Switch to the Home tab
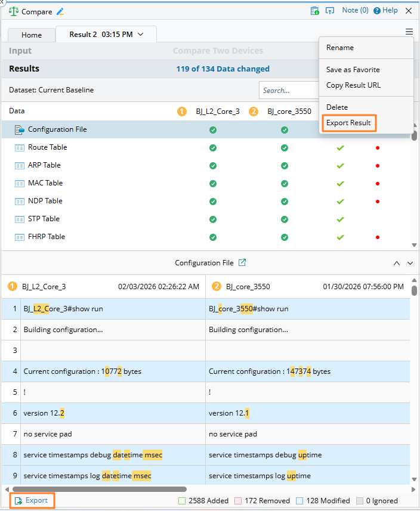 (32, 35)
